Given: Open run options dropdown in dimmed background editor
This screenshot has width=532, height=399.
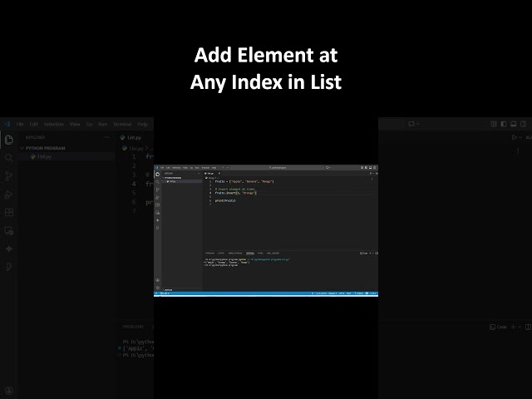Looking at the screenshot, I should click(520, 137).
